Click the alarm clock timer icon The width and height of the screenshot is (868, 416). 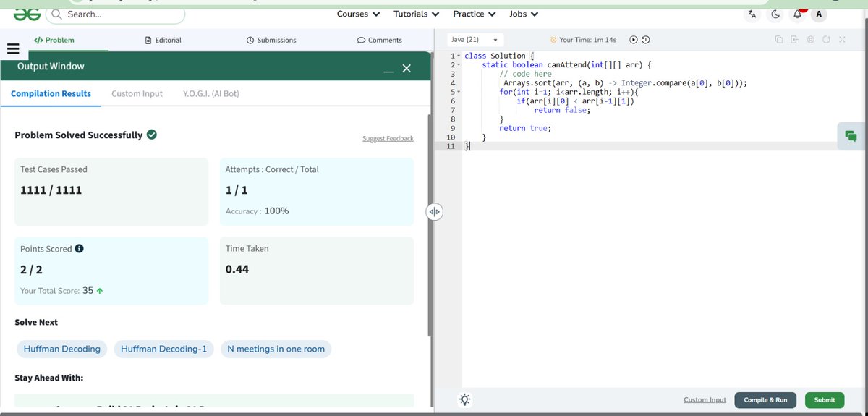(554, 40)
